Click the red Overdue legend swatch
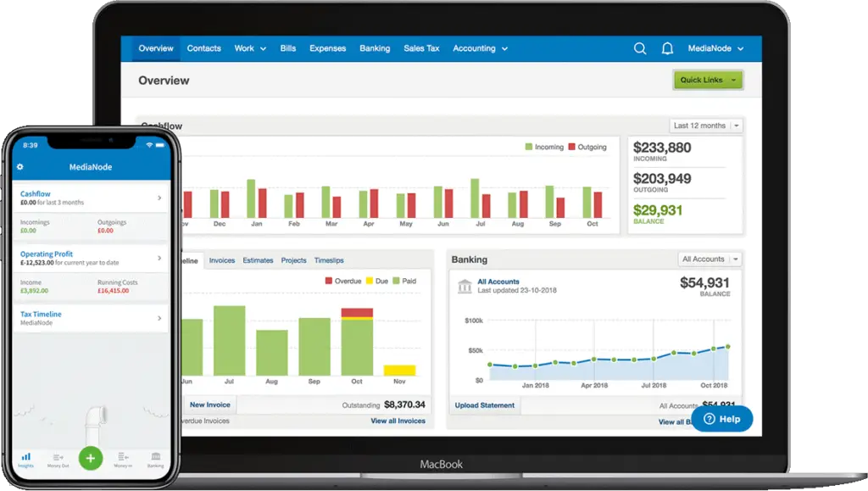The width and height of the screenshot is (868, 491). [329, 281]
